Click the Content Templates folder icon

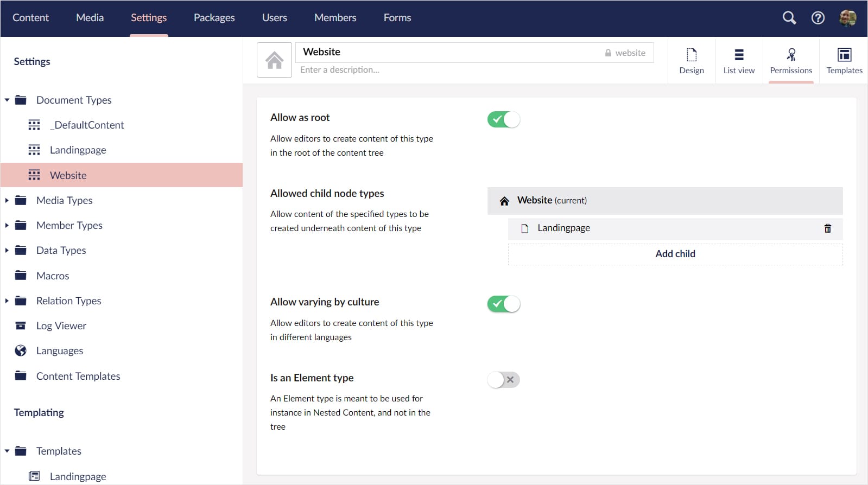pos(21,376)
